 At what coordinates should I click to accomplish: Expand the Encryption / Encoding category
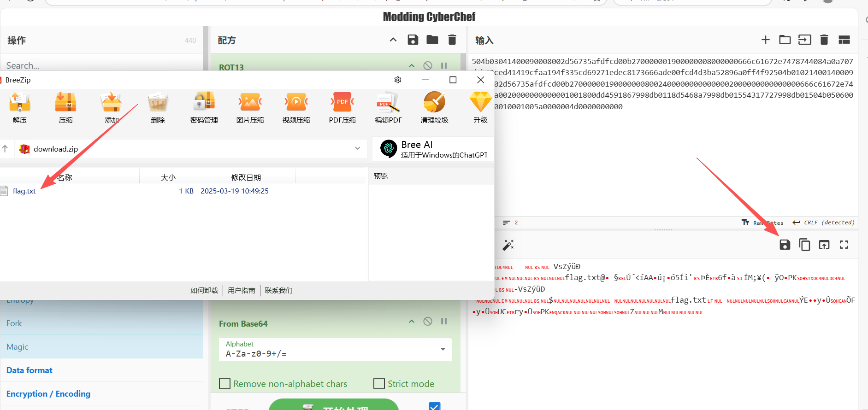pyautogui.click(x=101, y=394)
